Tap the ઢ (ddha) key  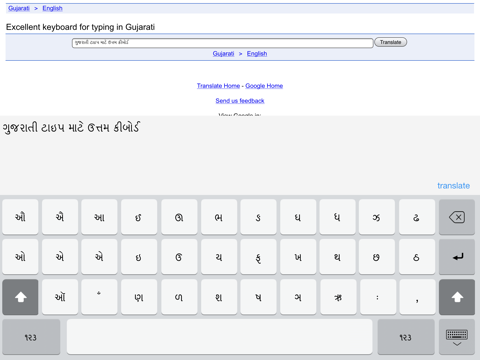[x=417, y=217]
